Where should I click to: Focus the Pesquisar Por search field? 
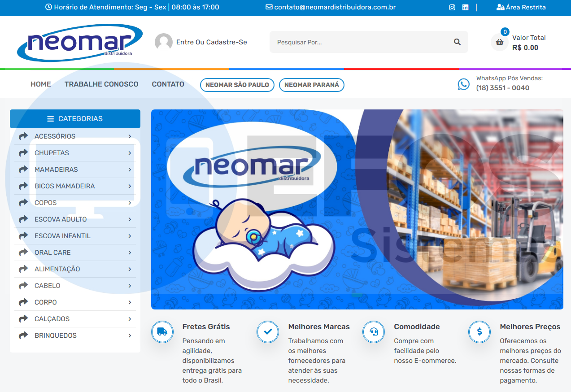(359, 42)
